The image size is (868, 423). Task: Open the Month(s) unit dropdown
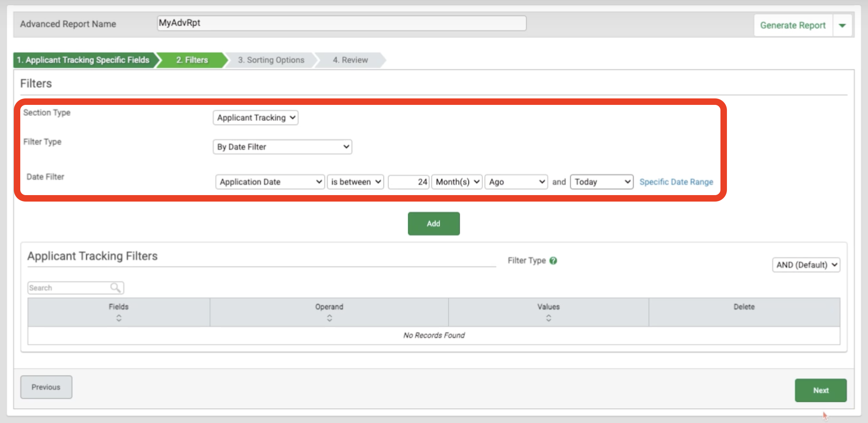(456, 182)
